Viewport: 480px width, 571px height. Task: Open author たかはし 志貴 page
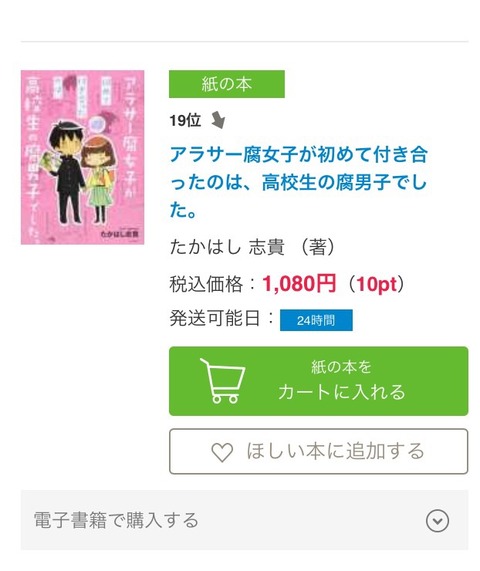coord(227,247)
